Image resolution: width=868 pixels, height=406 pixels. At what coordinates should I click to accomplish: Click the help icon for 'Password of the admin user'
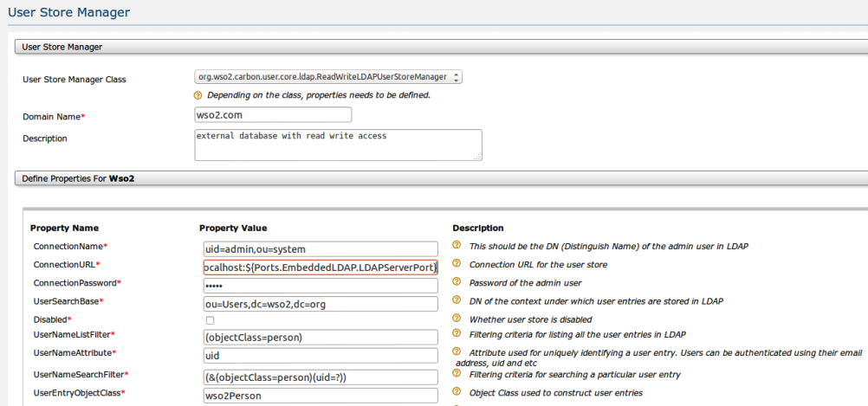pos(457,281)
